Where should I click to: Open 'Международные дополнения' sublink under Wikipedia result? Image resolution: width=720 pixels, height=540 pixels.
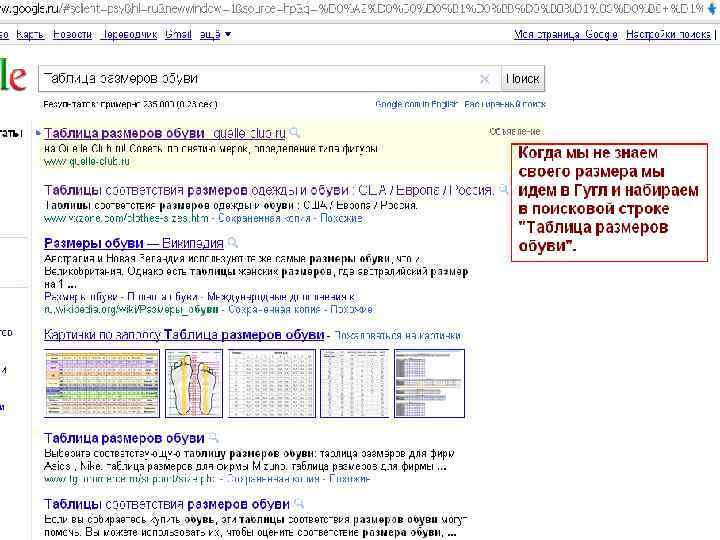(x=280, y=297)
